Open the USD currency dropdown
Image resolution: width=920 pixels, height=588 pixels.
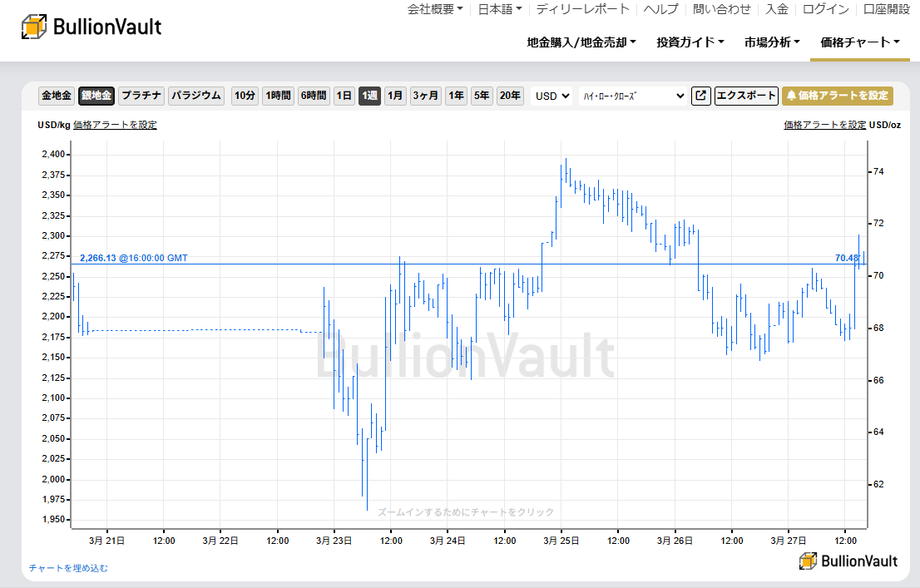552,96
